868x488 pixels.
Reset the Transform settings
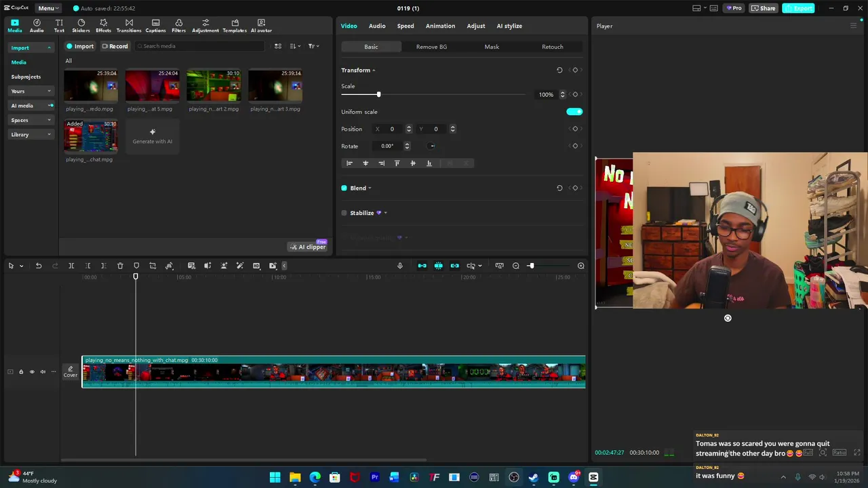coord(559,70)
